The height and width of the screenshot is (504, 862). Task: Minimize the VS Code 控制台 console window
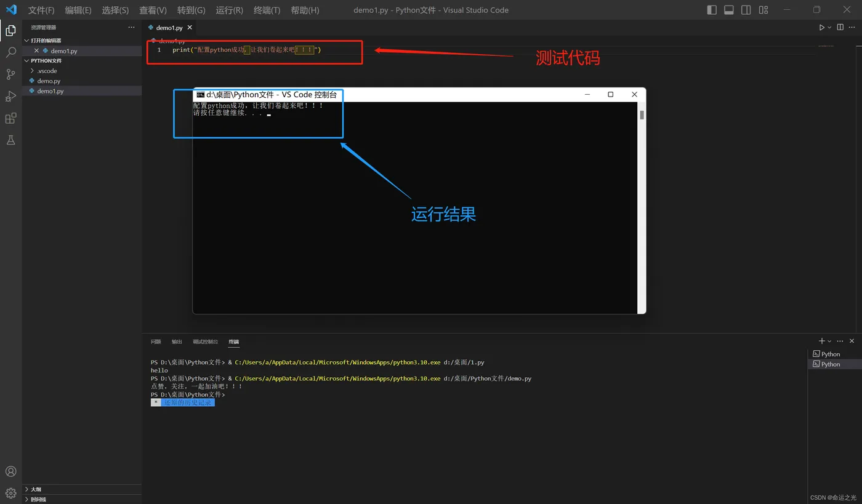587,94
